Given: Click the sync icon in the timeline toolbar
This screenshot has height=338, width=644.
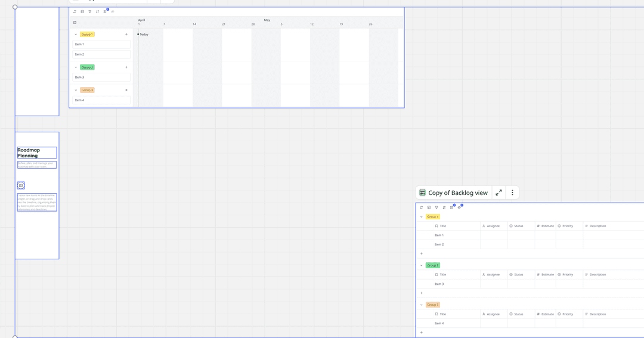Looking at the screenshot, I should pyautogui.click(x=75, y=12).
